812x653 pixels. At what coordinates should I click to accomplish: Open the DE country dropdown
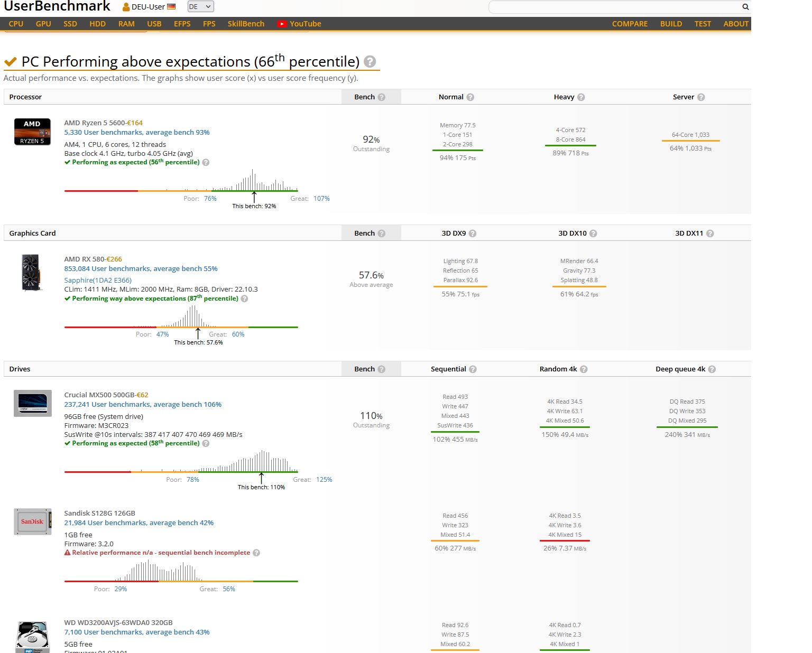point(200,7)
